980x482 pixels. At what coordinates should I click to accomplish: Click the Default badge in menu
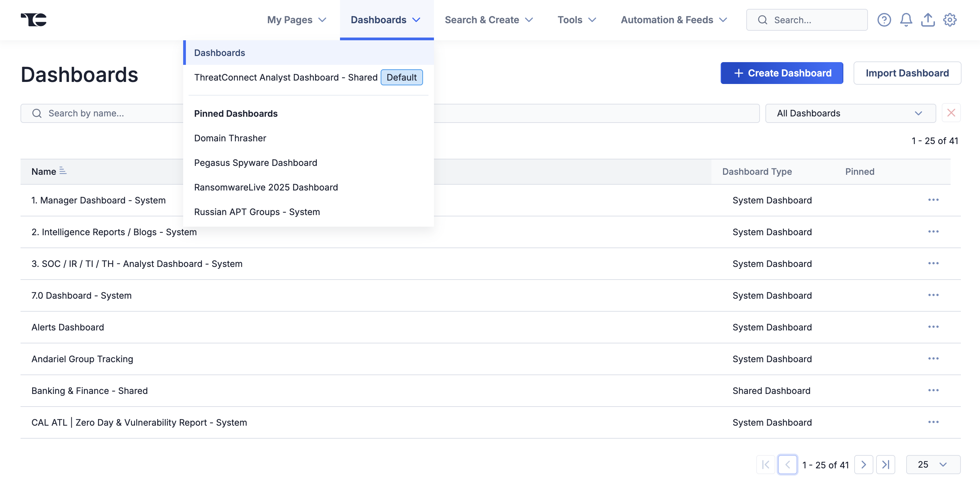(401, 77)
